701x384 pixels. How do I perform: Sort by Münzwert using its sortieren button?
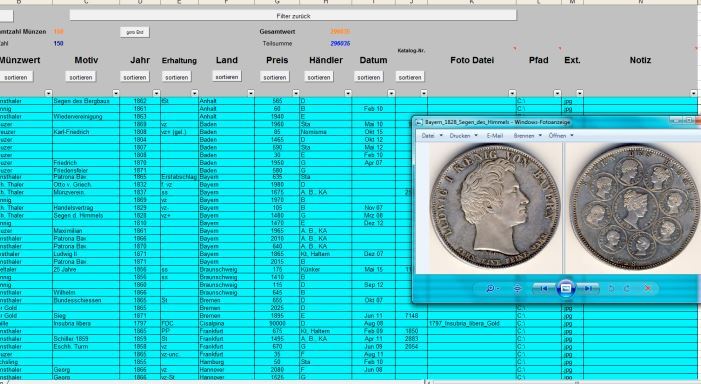click(16, 77)
